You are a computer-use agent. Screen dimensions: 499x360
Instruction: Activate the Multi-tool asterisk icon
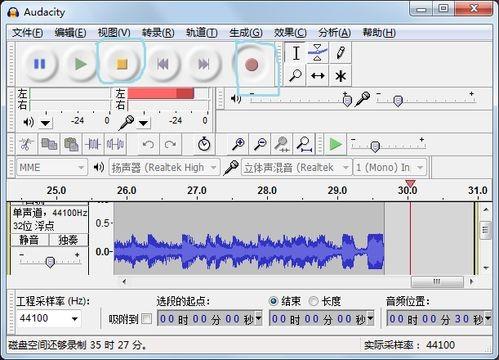[340, 76]
